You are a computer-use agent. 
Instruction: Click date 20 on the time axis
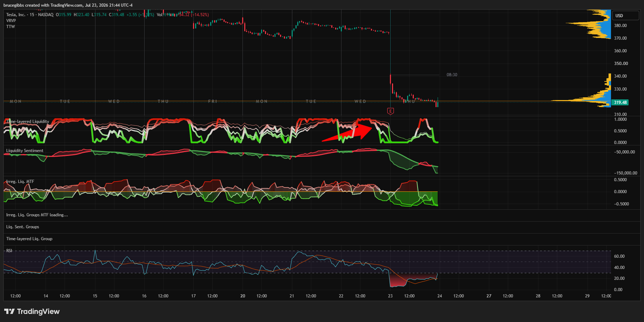[243, 296]
